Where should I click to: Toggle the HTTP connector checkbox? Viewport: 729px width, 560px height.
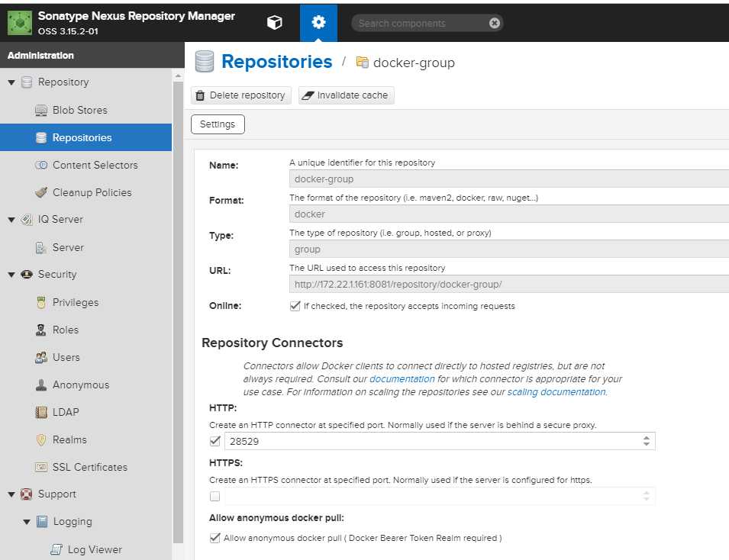pos(215,440)
